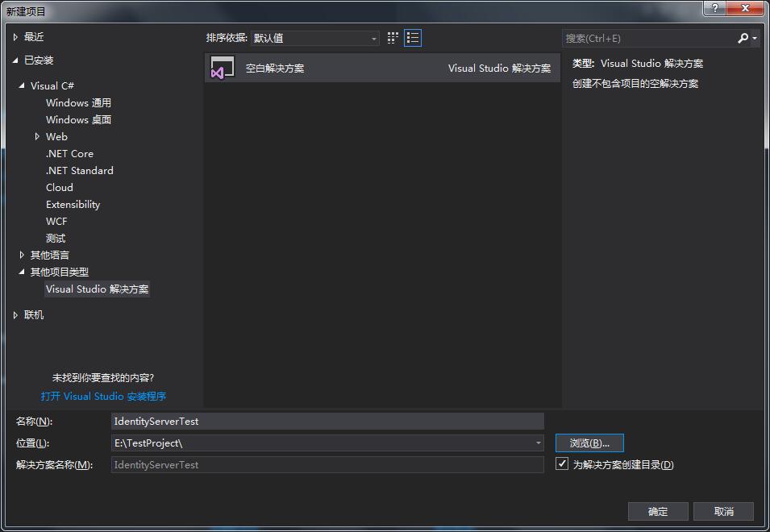The image size is (770, 532).
Task: Toggle create directory for solution checkbox
Action: pyautogui.click(x=562, y=463)
